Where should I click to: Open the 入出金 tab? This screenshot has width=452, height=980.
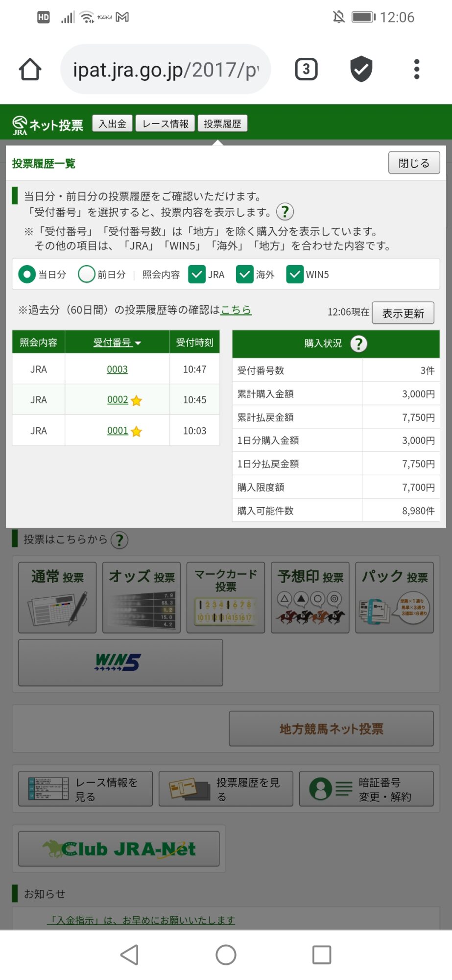click(112, 123)
